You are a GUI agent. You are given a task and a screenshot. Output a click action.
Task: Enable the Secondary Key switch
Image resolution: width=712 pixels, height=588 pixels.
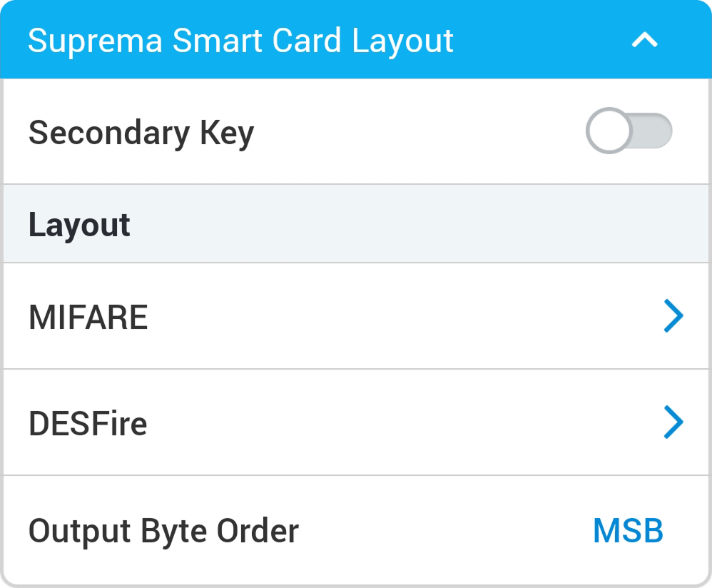pyautogui.click(x=629, y=132)
